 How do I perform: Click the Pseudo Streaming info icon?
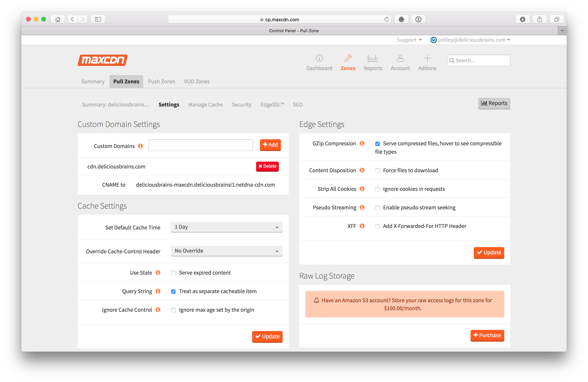(362, 207)
